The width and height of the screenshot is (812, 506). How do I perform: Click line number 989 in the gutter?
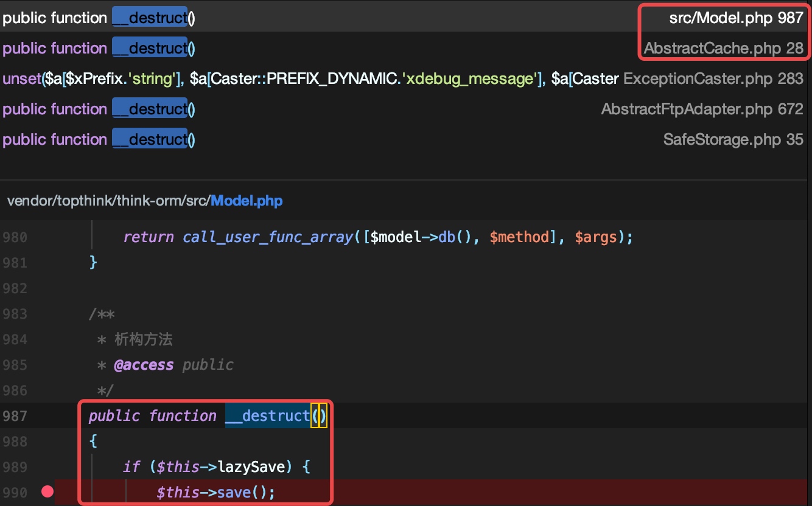point(15,467)
